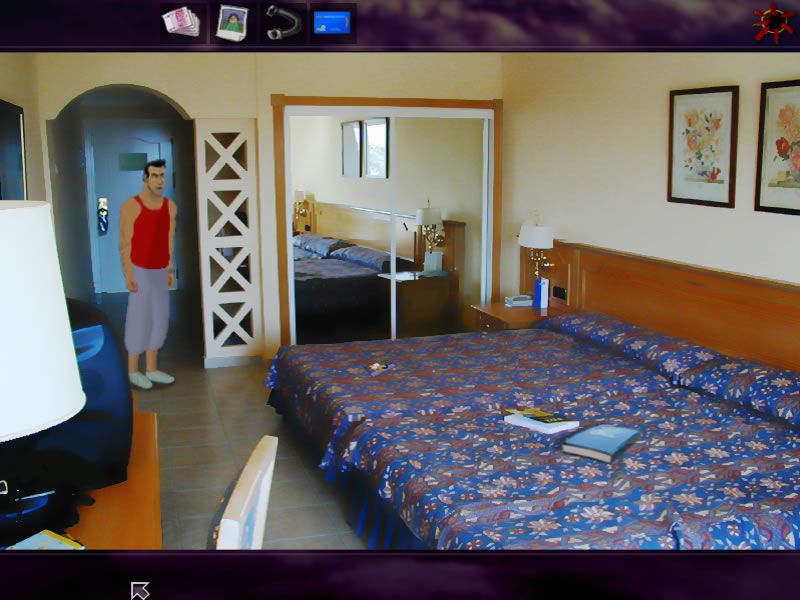Click the room door handle
The height and width of the screenshot is (600, 800).
pyautogui.click(x=103, y=215)
